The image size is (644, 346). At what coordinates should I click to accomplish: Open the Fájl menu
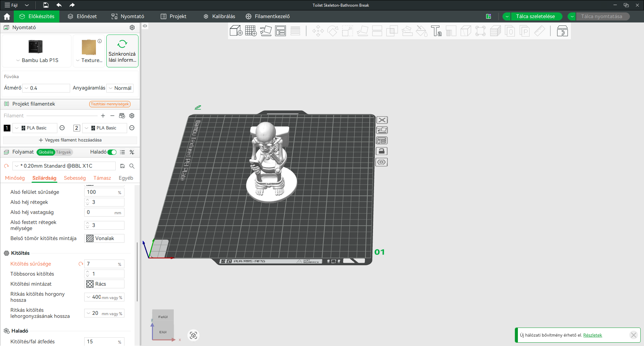11,5
